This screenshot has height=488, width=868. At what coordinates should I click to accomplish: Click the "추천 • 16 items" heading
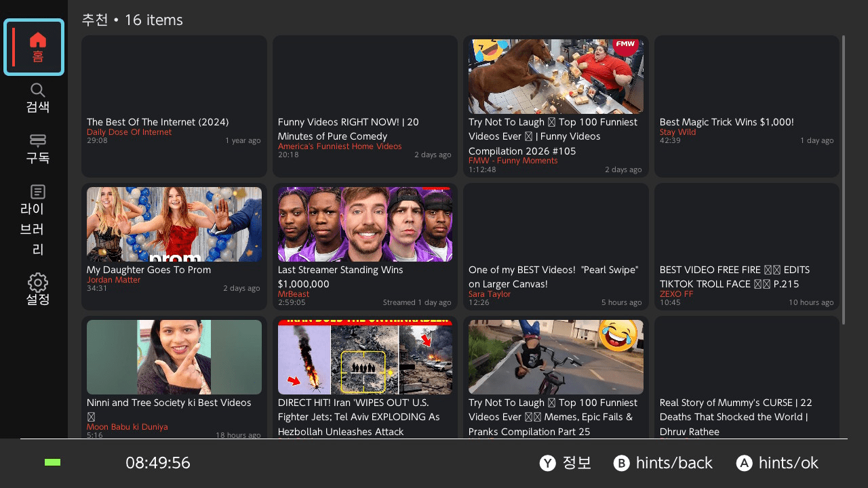tap(132, 20)
